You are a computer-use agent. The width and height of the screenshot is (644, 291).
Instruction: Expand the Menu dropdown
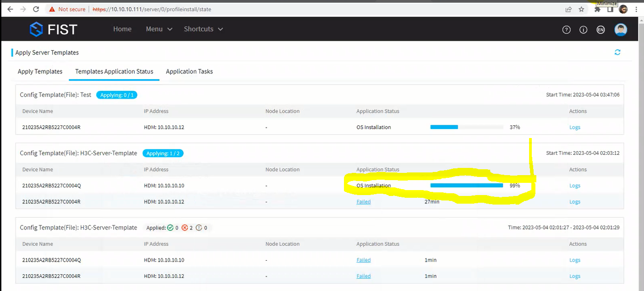159,29
